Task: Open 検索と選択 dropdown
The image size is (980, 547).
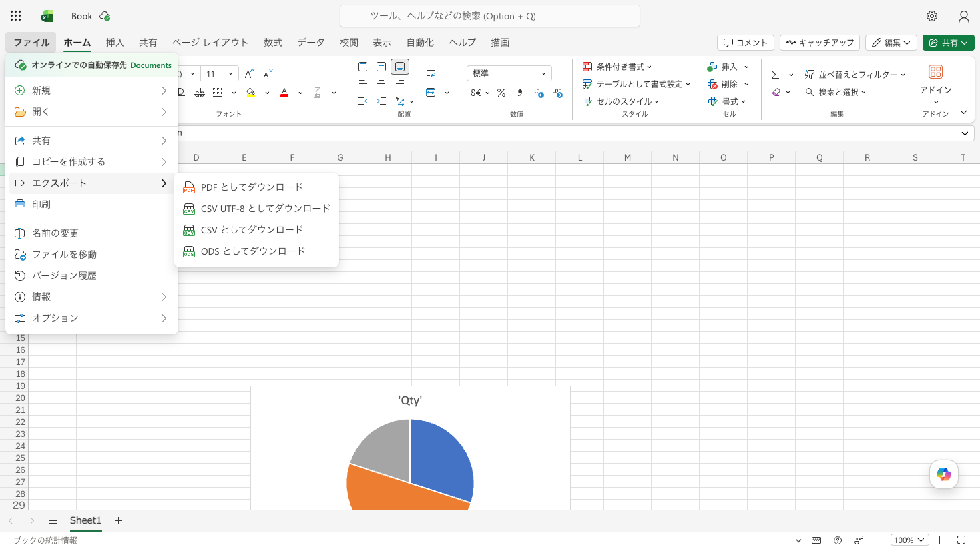Action: click(836, 92)
